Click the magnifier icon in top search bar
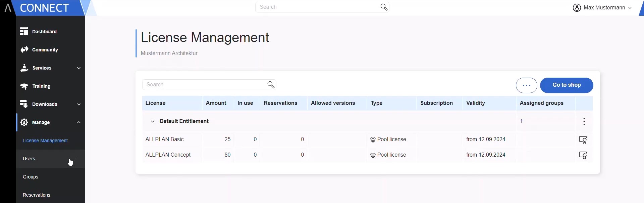The width and height of the screenshot is (644, 203). click(384, 7)
